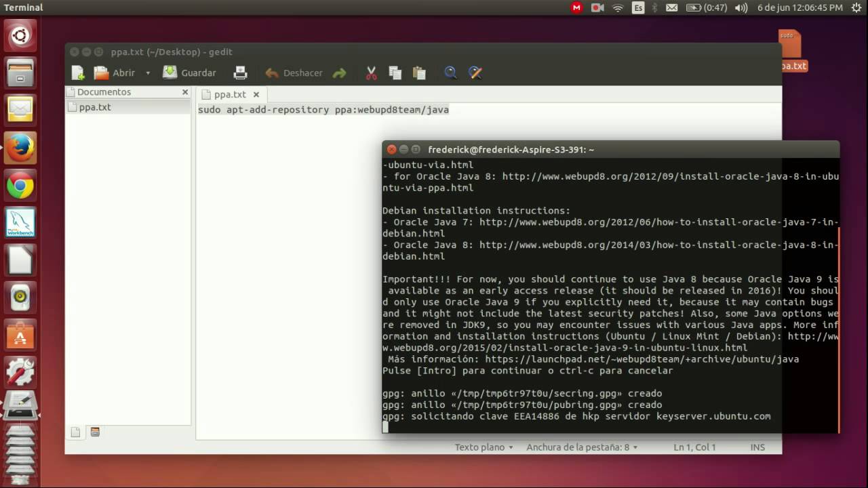
Task: Open messaging envelope indicator in panel
Action: (x=672, y=7)
